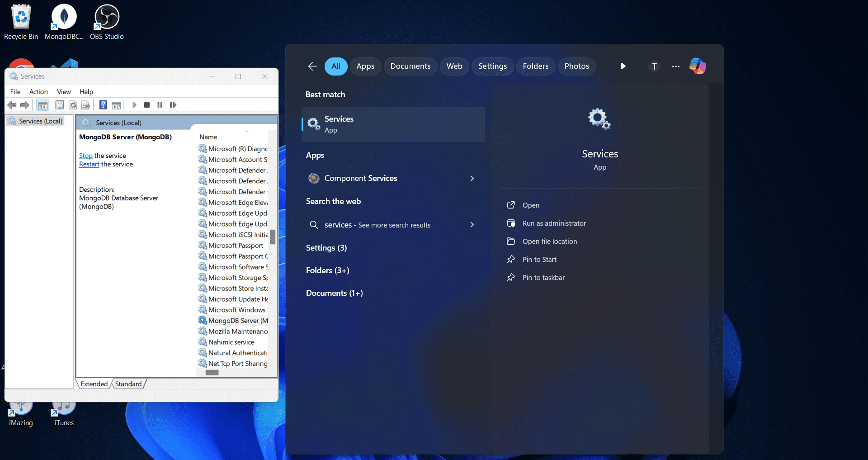This screenshot has height=460, width=868.
Task: Select the Web search filter
Action: (454, 66)
